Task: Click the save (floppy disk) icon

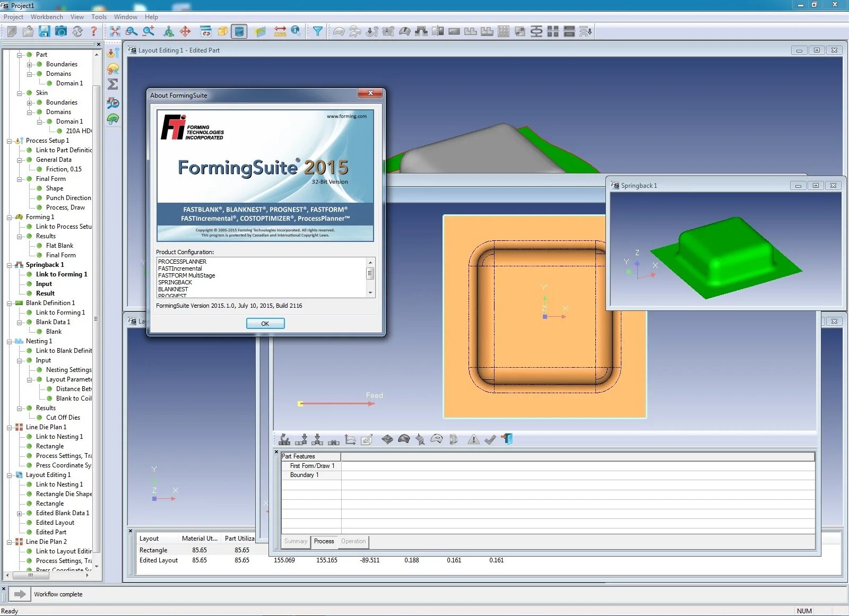Action: pos(45,31)
